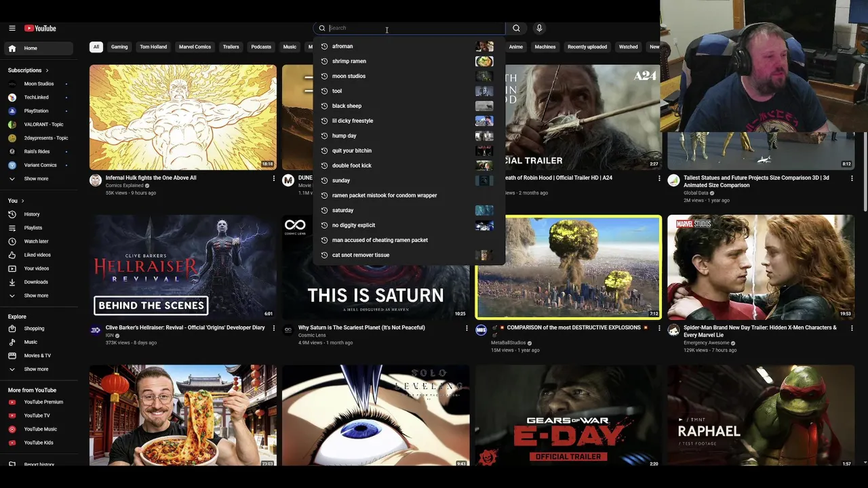Select the Gaming filter chip

click(119, 47)
